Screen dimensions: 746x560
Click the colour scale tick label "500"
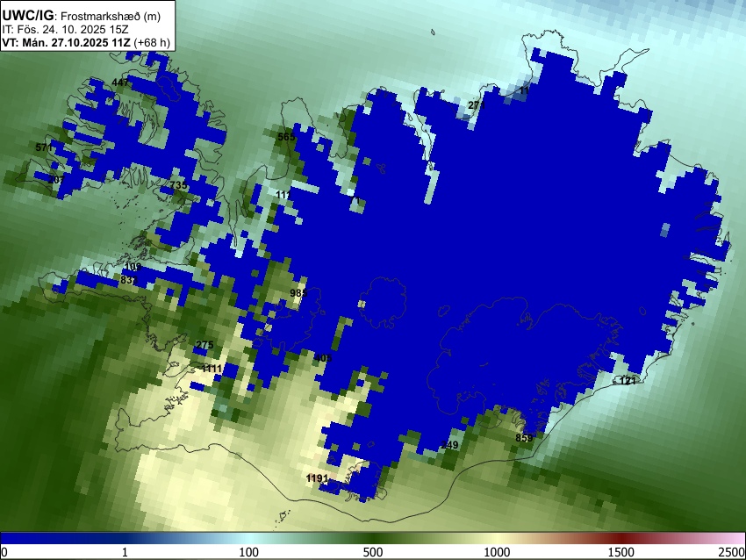point(373,552)
